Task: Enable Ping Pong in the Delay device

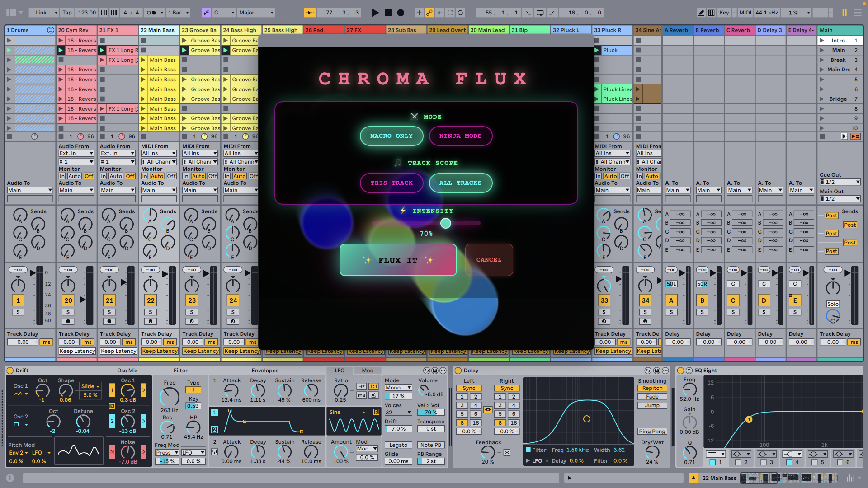Action: 652,432
